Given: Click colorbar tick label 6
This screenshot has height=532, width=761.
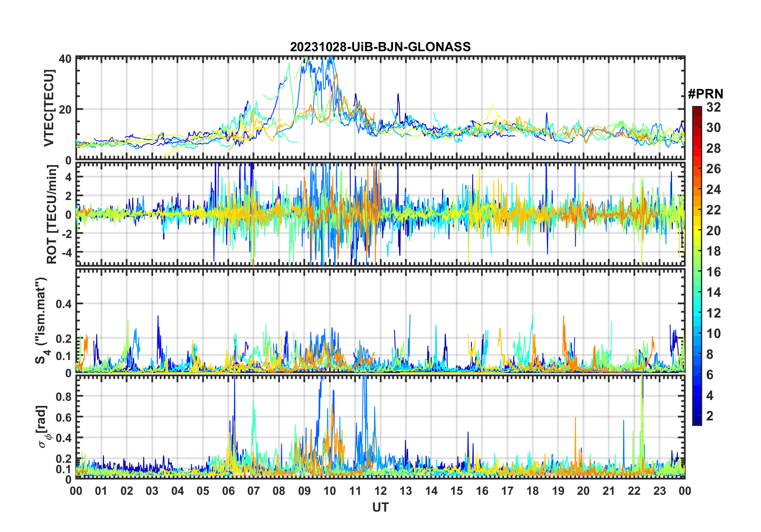Looking at the screenshot, I should 710,375.
